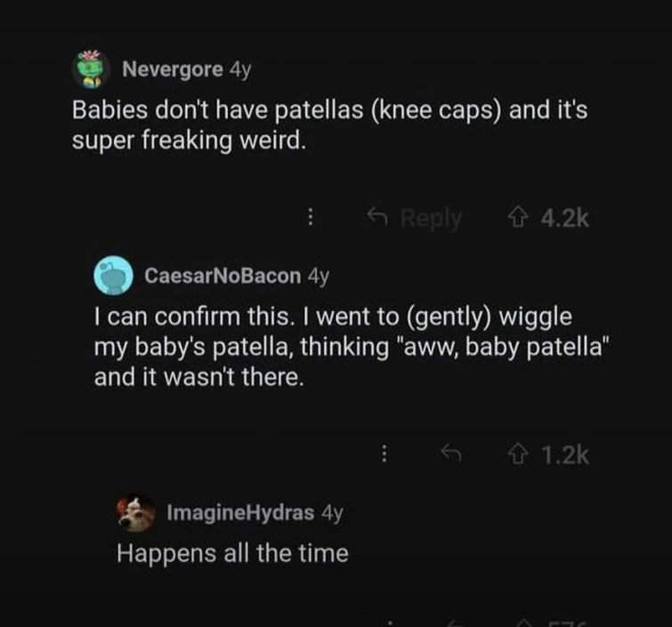The height and width of the screenshot is (627, 672).
Task: Click the 4y timestamp beside Nevergore
Action: tap(240, 69)
